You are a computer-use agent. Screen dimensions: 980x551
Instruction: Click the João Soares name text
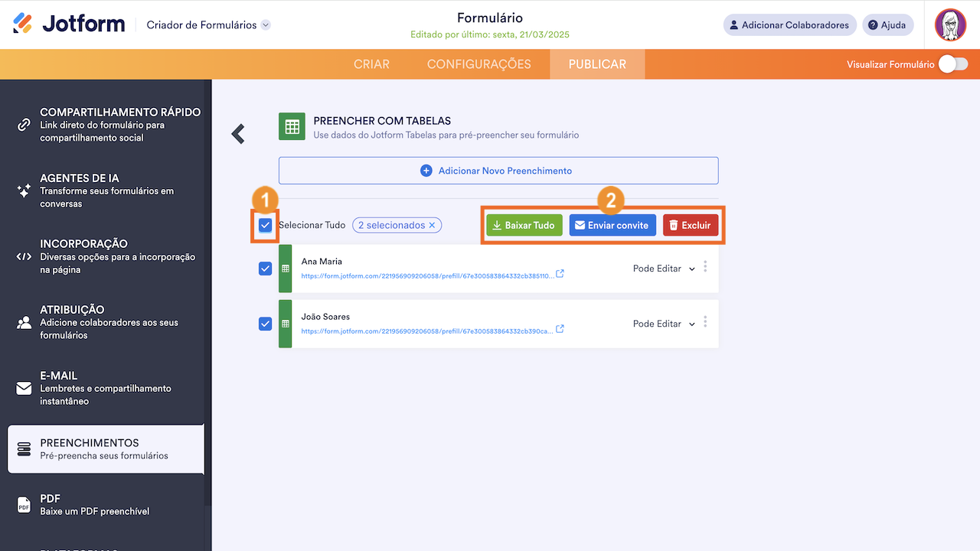325,317
